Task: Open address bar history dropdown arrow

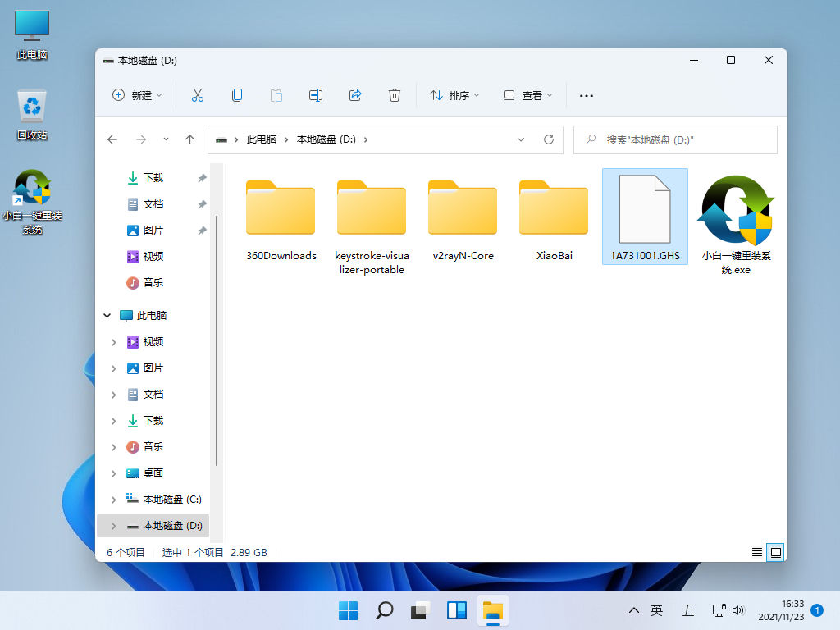Action: click(x=521, y=139)
